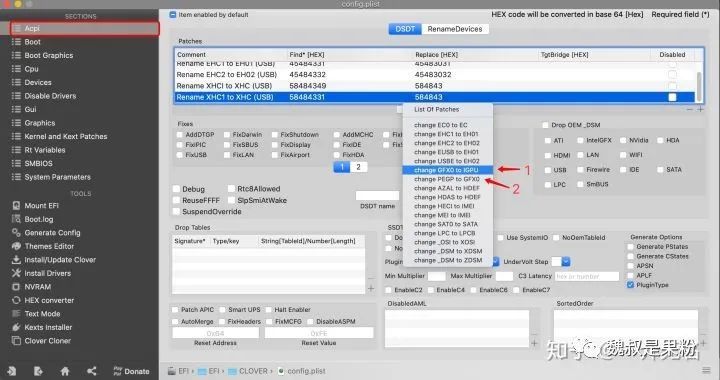The width and height of the screenshot is (720, 380).
Task: Toggle the Debug checkbox
Action: (x=176, y=189)
